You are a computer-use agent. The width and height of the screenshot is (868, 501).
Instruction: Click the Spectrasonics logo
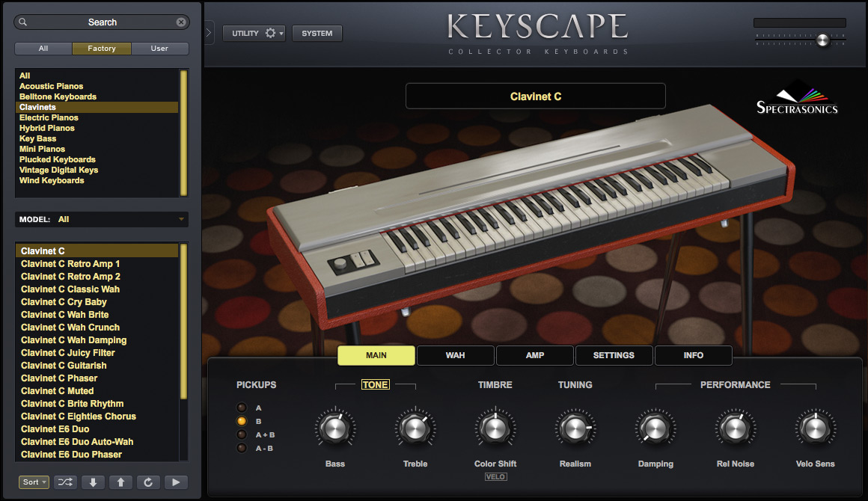coord(797,99)
